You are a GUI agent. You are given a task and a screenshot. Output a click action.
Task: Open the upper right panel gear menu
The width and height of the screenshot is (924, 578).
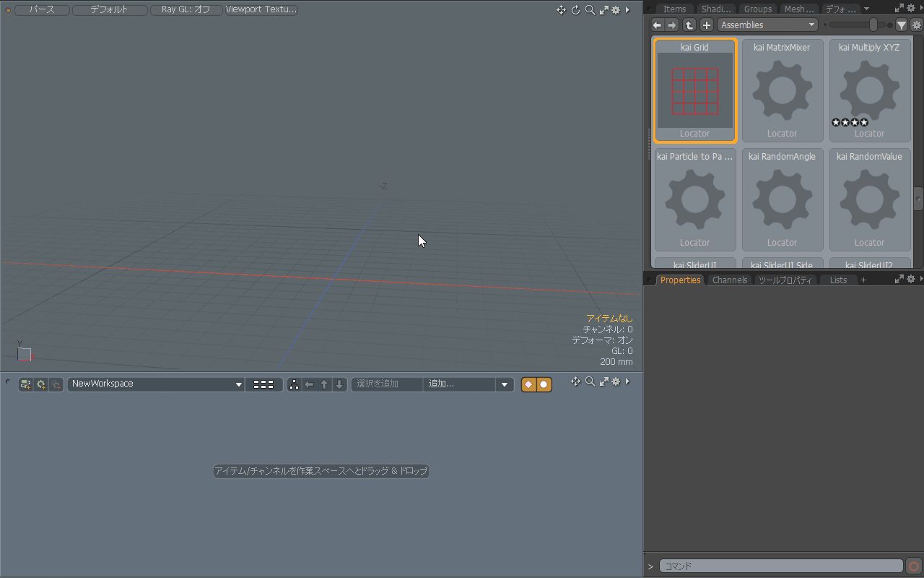click(911, 9)
